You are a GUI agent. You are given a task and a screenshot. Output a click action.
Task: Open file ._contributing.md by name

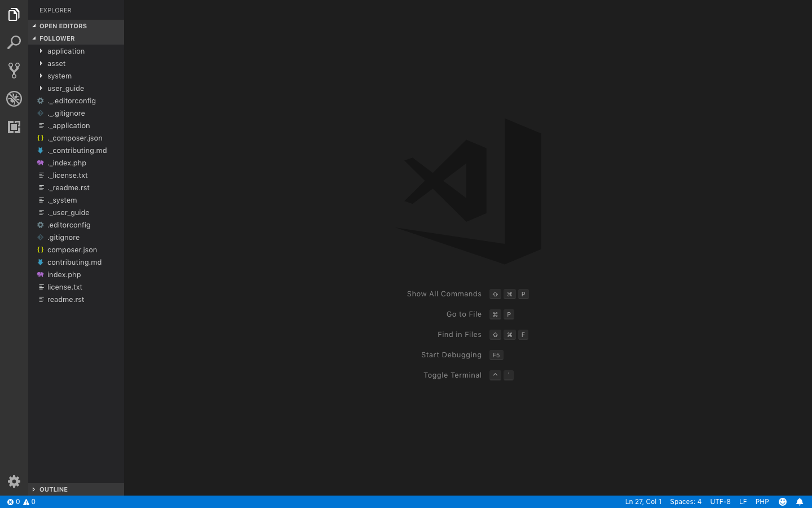pos(77,151)
